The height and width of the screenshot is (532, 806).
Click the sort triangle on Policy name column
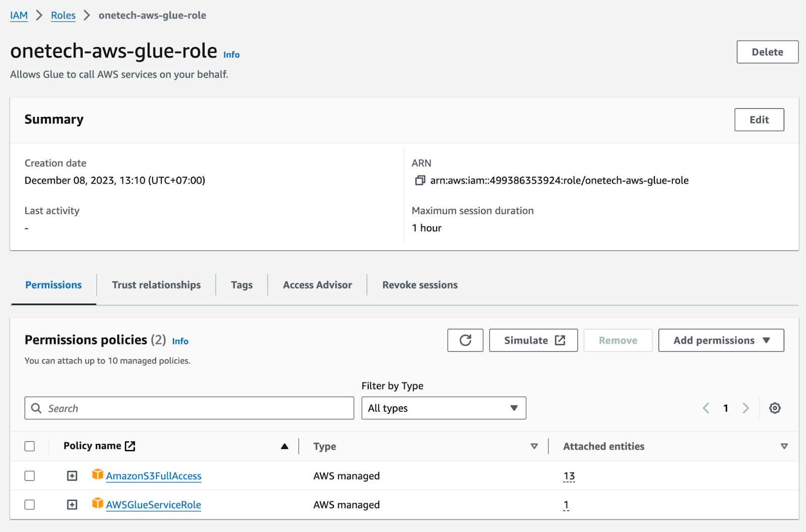(285, 446)
